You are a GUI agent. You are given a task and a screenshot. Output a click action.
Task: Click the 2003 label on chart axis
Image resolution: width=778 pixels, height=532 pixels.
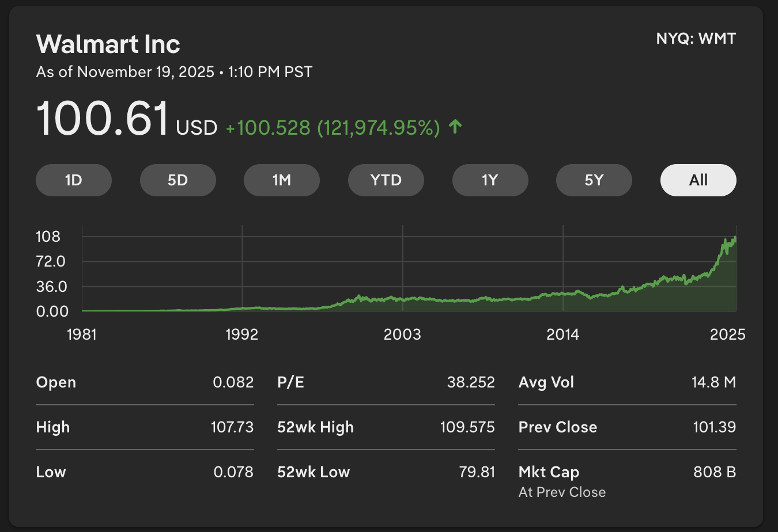tap(402, 335)
